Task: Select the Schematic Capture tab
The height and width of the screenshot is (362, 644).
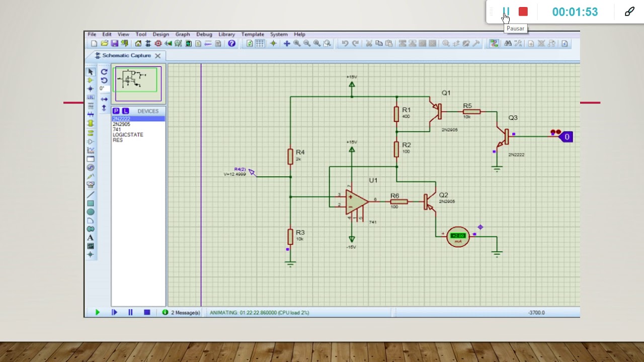Action: coord(126,55)
